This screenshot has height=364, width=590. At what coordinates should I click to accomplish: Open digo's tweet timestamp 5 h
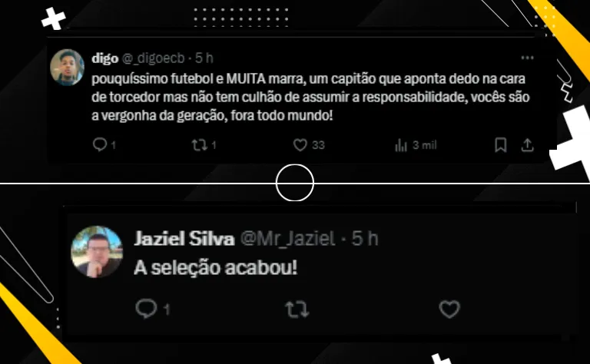click(x=204, y=58)
